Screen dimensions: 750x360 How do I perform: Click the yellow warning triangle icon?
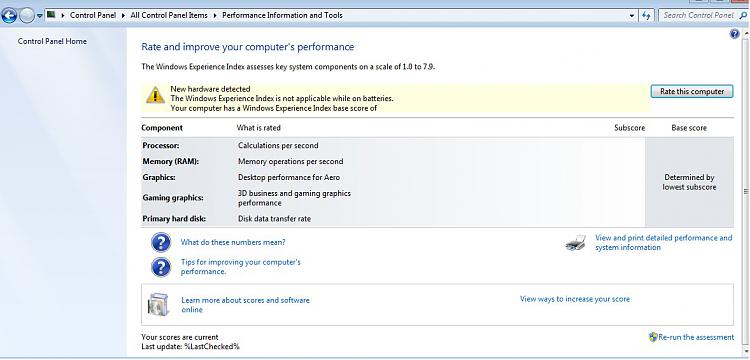155,95
